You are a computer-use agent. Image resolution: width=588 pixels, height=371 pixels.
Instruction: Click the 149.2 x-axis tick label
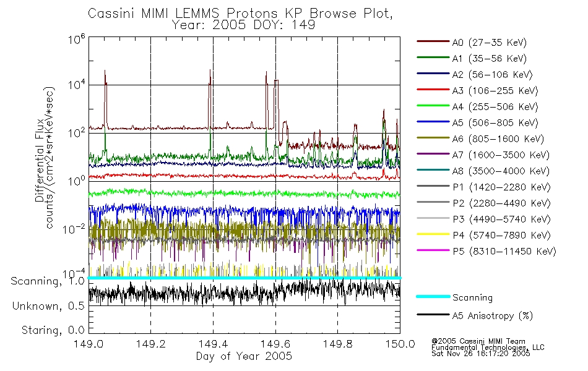pos(151,344)
